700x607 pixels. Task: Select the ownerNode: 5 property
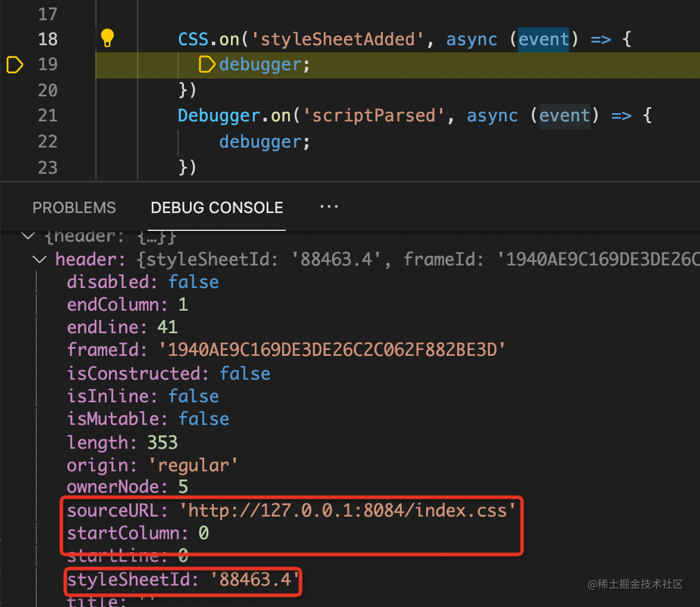(127, 487)
